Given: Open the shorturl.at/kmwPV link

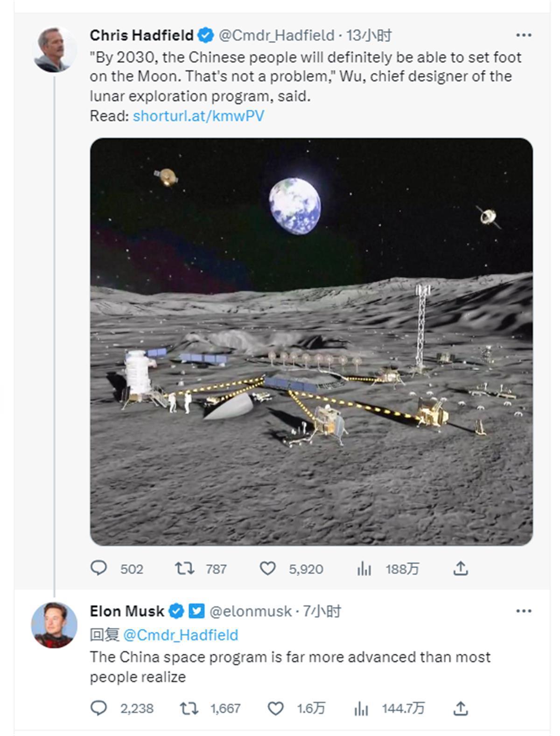Looking at the screenshot, I should (198, 116).
